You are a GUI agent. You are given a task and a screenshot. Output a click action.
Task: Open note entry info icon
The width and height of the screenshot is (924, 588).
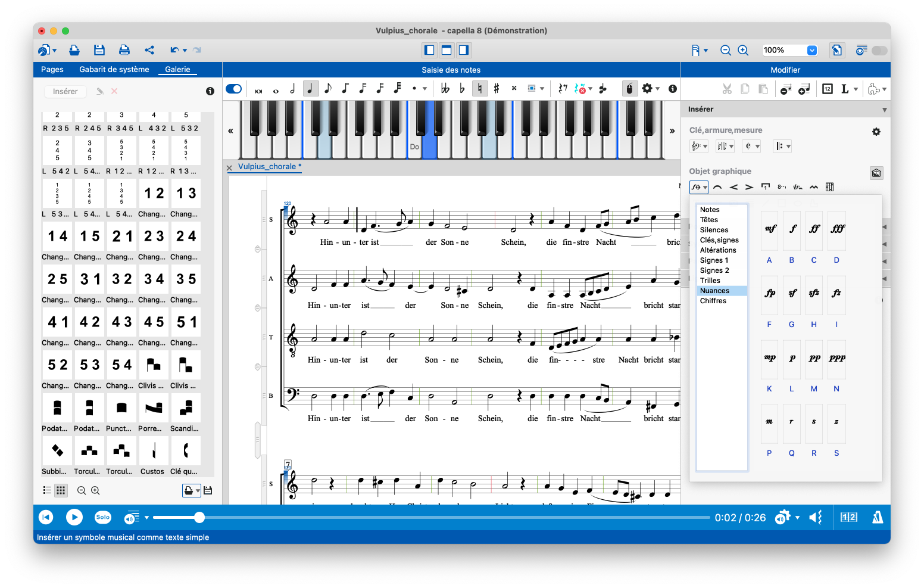point(673,89)
